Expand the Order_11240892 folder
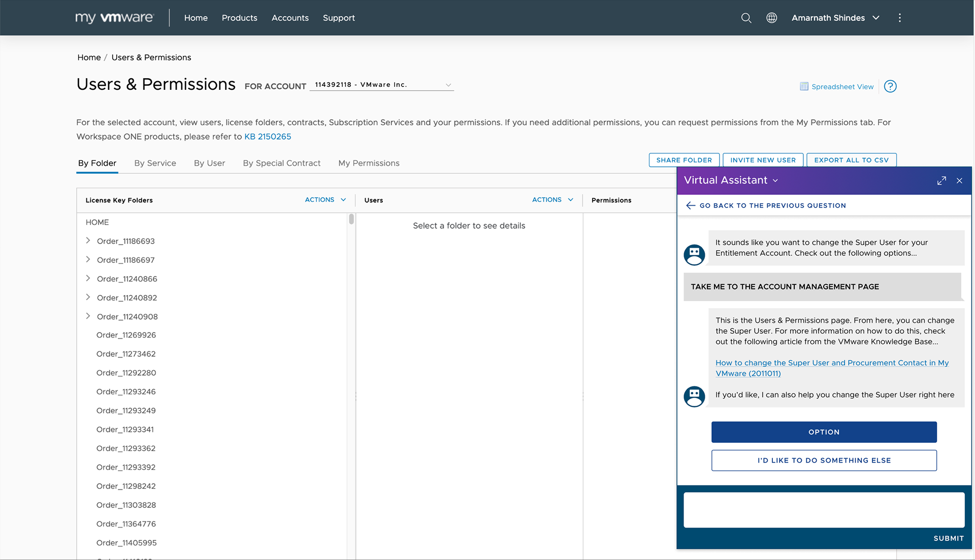The width and height of the screenshot is (975, 560). pyautogui.click(x=88, y=297)
